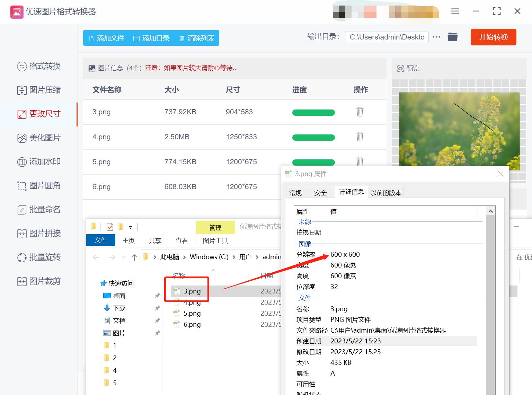The height and width of the screenshot is (395, 532).
Task: Expand the Quick Access Toolbar dropdown in Explorer
Action: (x=131, y=227)
